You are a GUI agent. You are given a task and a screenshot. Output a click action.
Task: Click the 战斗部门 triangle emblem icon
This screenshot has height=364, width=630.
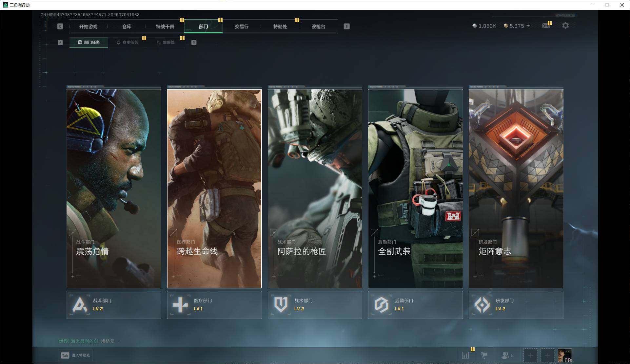point(80,305)
